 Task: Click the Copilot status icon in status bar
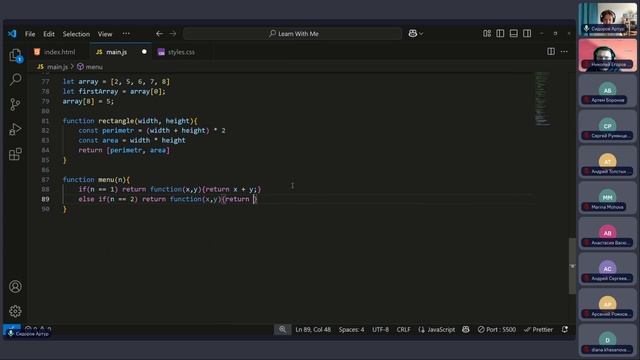(x=466, y=329)
